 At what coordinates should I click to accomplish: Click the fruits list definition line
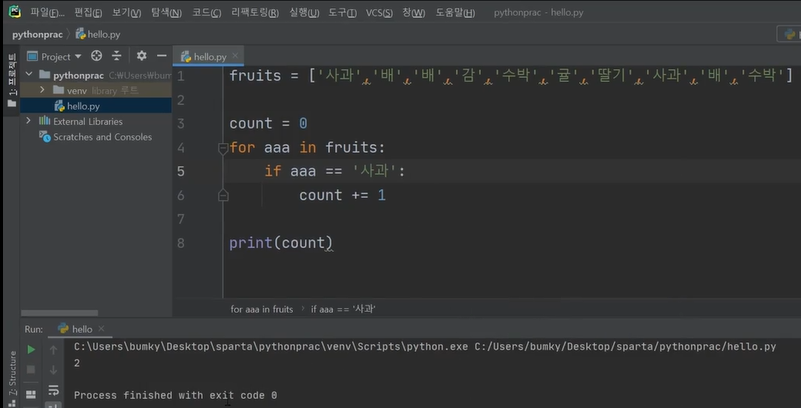point(511,76)
